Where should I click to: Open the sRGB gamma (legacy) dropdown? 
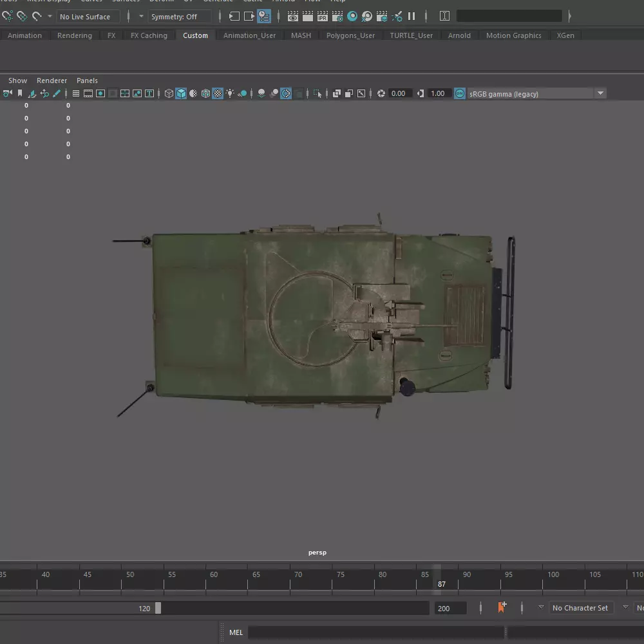(537, 93)
